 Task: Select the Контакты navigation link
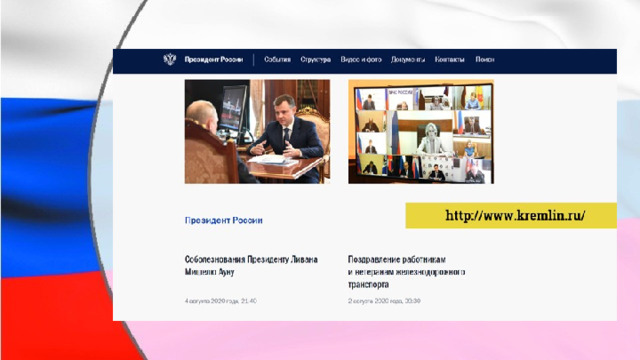coord(449,60)
